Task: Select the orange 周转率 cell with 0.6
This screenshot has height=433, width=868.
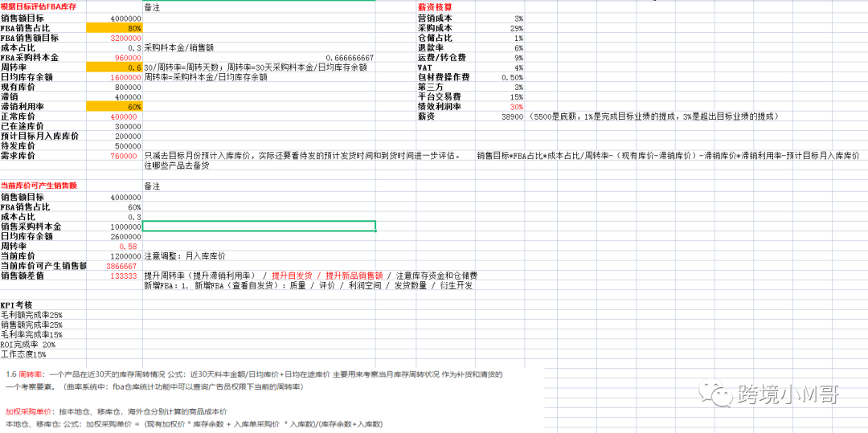Action: (115, 67)
